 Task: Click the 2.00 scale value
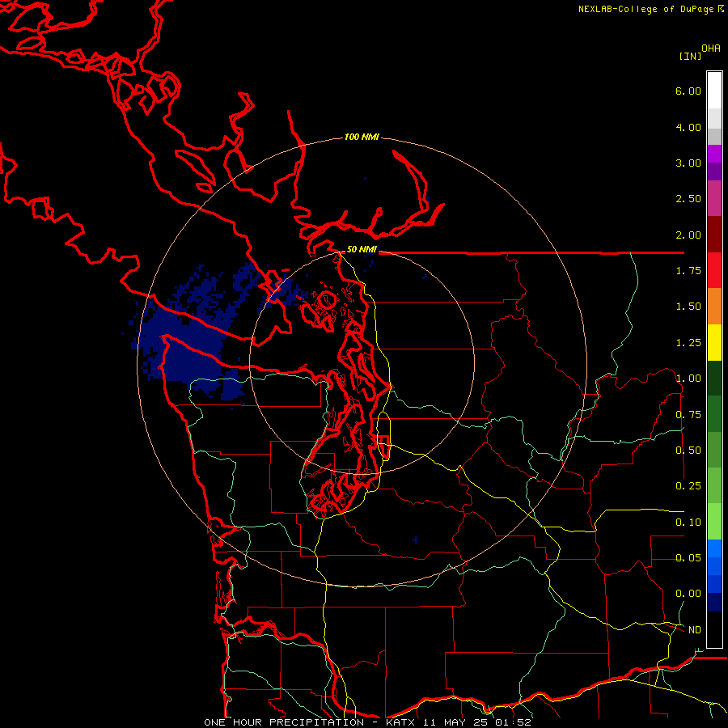click(x=688, y=235)
